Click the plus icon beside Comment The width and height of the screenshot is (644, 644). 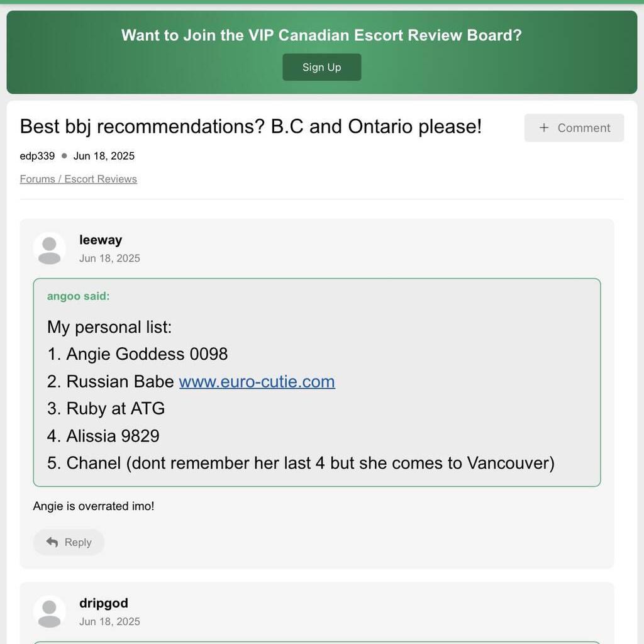click(x=544, y=128)
